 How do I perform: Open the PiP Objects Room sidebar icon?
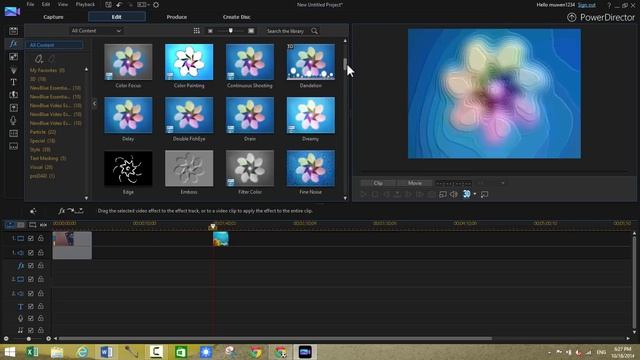13,57
